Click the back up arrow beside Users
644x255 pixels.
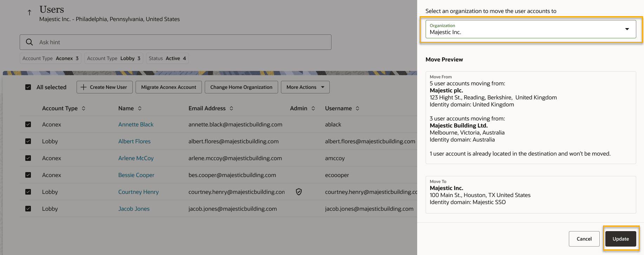[29, 13]
